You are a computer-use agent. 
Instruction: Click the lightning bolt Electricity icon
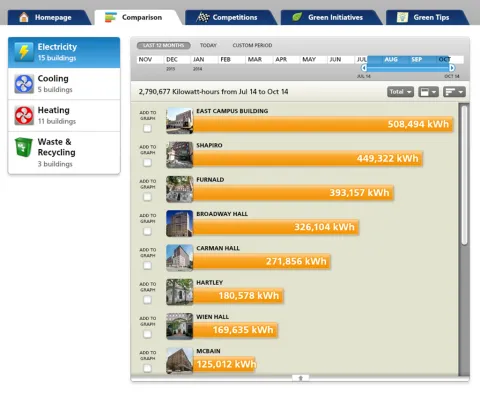click(24, 52)
